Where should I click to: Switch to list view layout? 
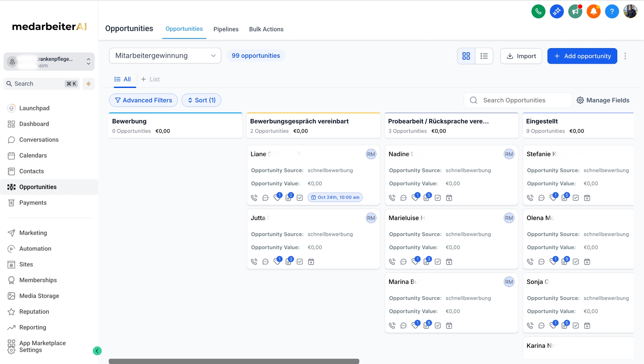click(484, 56)
